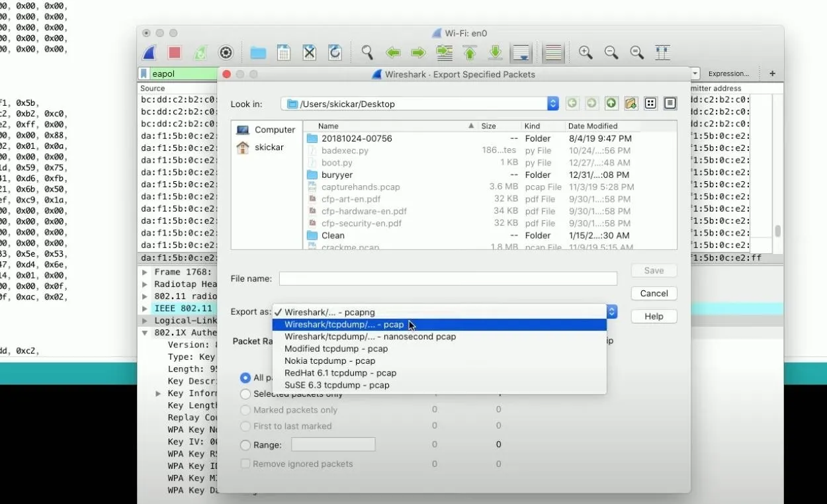Zoom out on main window text
This screenshot has width=827, height=504.
click(611, 53)
